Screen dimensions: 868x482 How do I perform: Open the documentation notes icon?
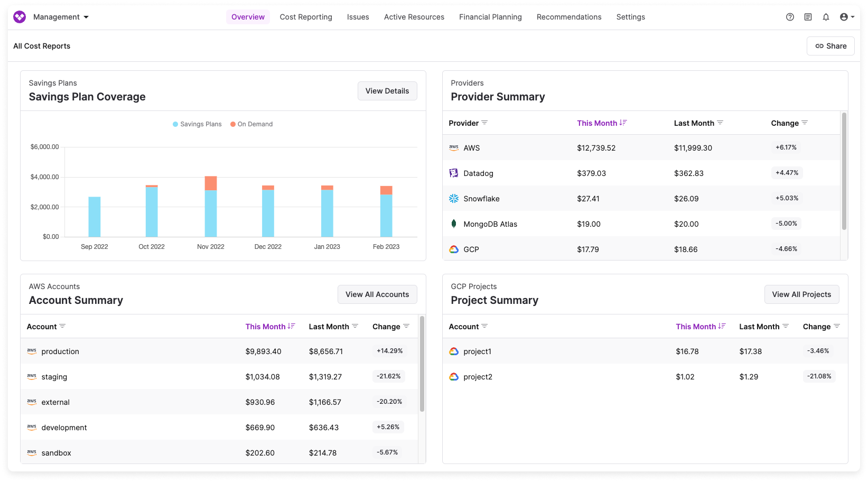(x=808, y=17)
